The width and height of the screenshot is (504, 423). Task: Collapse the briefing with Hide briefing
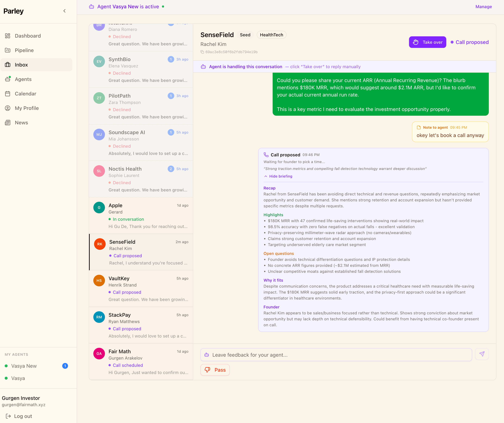(x=278, y=176)
